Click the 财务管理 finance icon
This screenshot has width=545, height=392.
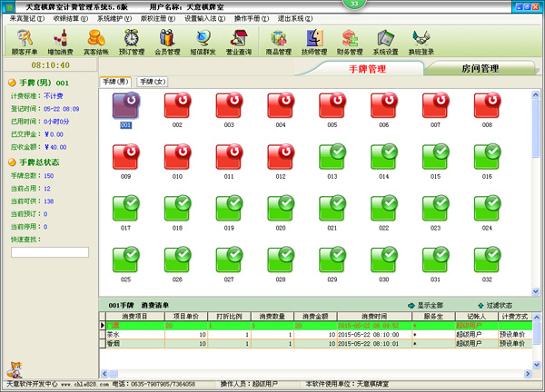coord(352,42)
